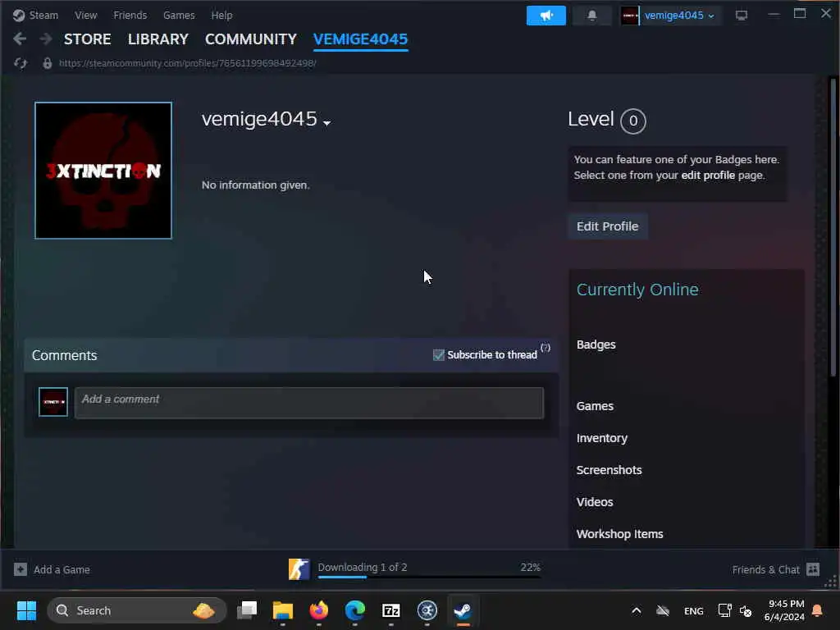Switch to the LIBRARY tab
Image resolution: width=840 pixels, height=630 pixels.
158,39
